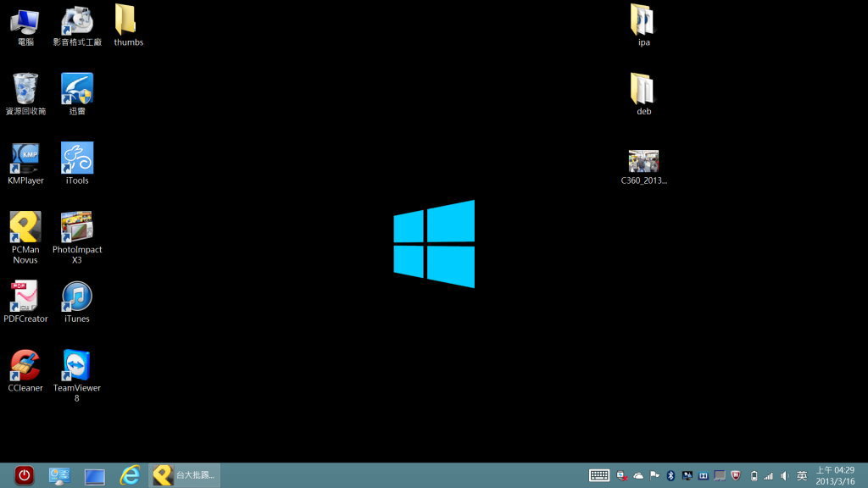This screenshot has width=868, height=488.
Task: Open the wireless signal bars icon
Action: pyautogui.click(x=768, y=476)
